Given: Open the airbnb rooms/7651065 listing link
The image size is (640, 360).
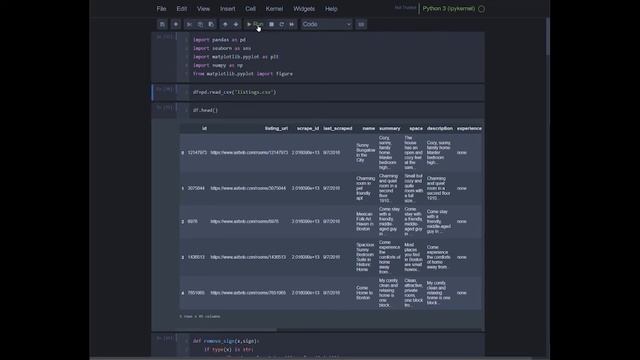Looking at the screenshot, I should click(248, 293).
